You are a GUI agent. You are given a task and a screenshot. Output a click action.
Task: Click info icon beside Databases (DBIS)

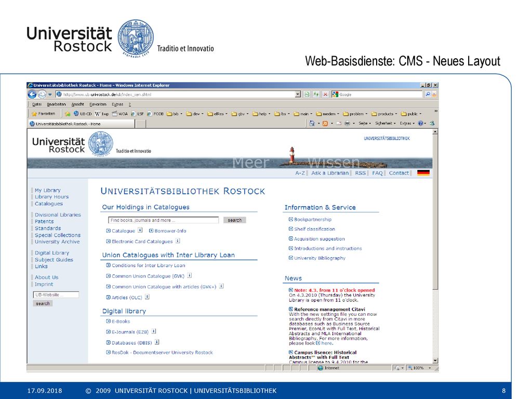tap(157, 342)
